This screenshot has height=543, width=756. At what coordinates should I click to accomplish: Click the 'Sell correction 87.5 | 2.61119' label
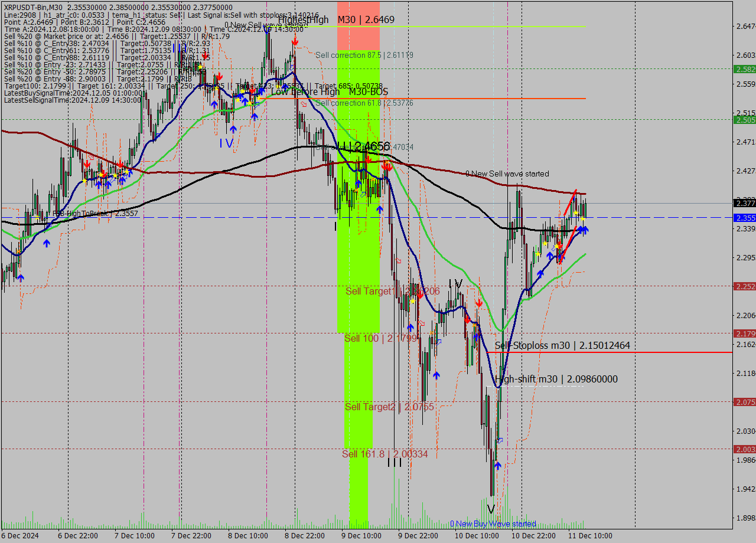(364, 55)
